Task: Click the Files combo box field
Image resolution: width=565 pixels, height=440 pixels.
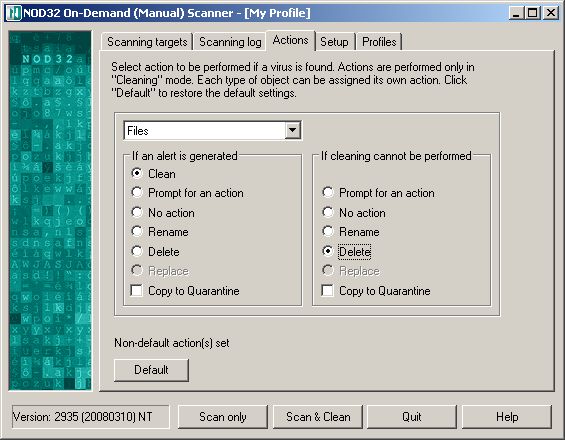Action: click(213, 130)
